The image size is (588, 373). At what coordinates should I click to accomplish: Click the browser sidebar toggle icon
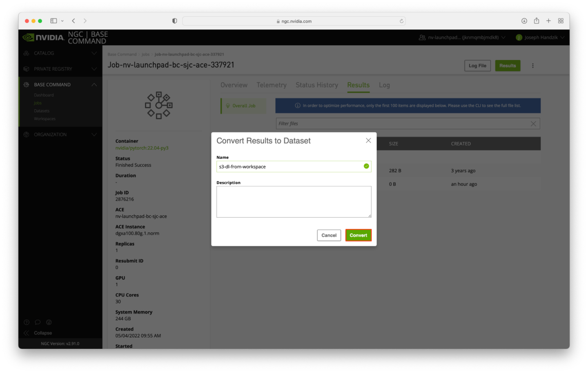(x=53, y=21)
